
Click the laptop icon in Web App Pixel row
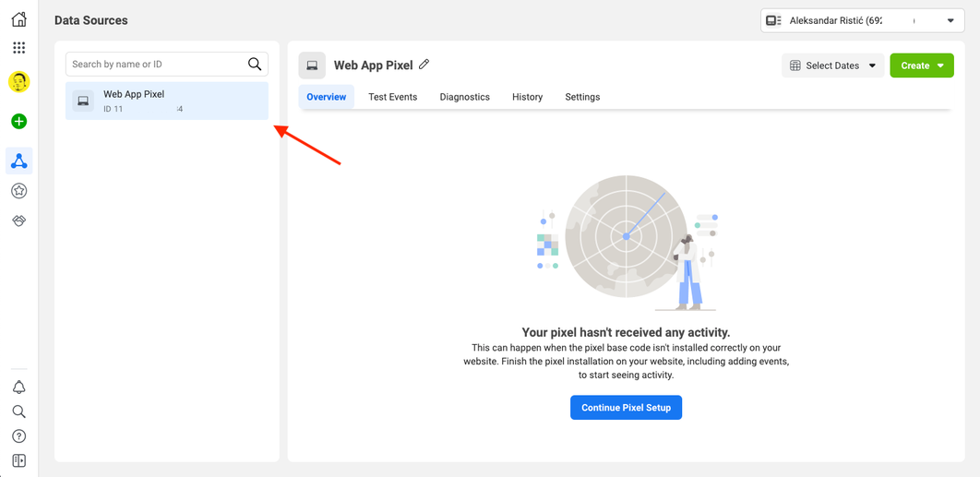pos(83,101)
